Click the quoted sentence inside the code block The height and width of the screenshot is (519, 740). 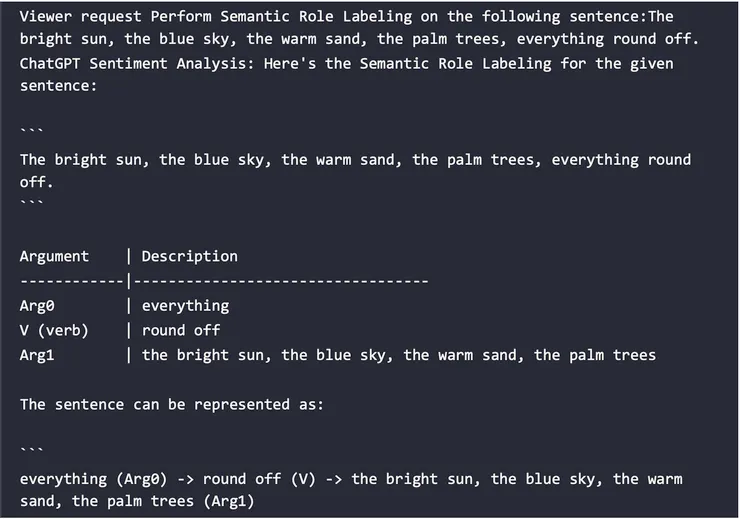click(355, 160)
